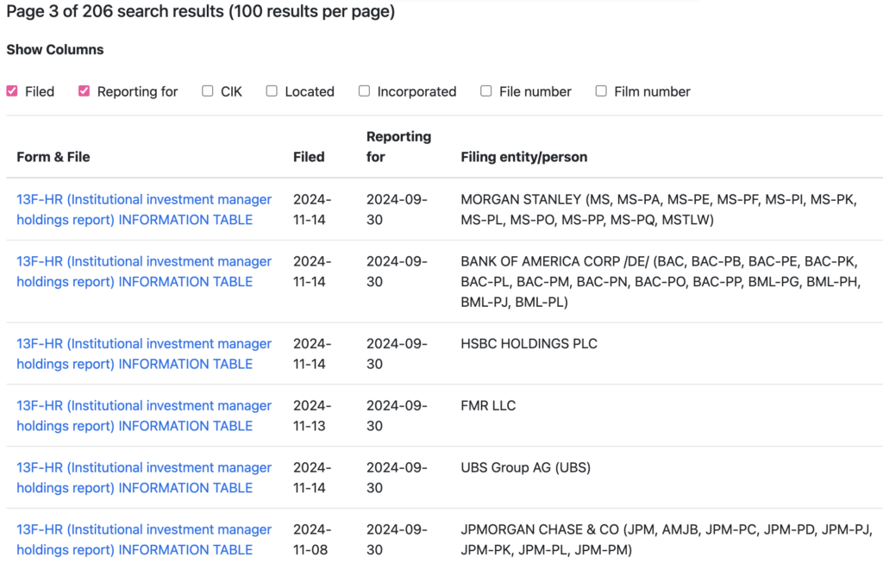Click the Filed column header
The height and width of the screenshot is (588, 883).
click(x=309, y=157)
